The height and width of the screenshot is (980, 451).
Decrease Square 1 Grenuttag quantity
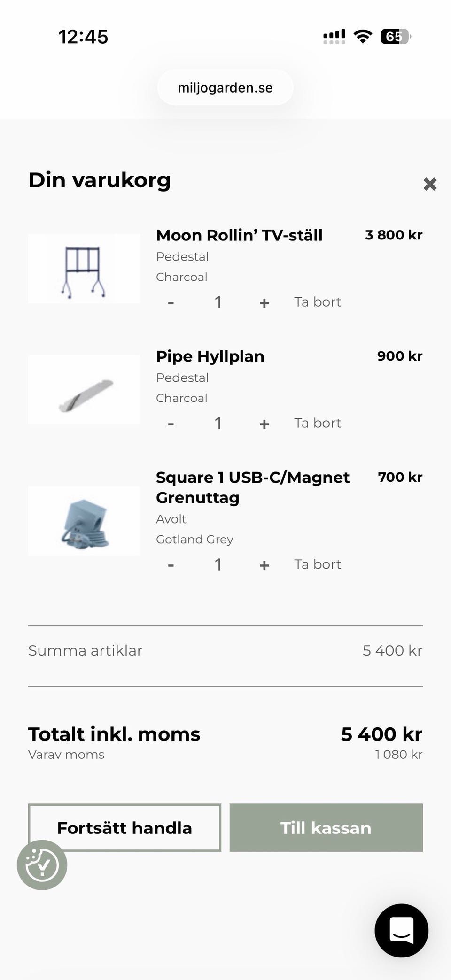pyautogui.click(x=171, y=565)
